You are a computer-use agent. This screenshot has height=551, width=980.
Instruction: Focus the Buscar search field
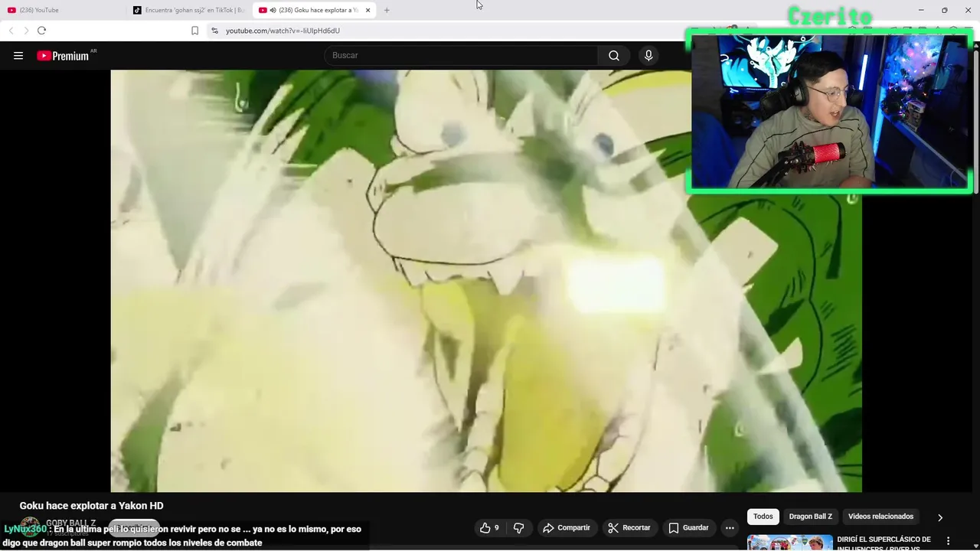click(x=461, y=56)
